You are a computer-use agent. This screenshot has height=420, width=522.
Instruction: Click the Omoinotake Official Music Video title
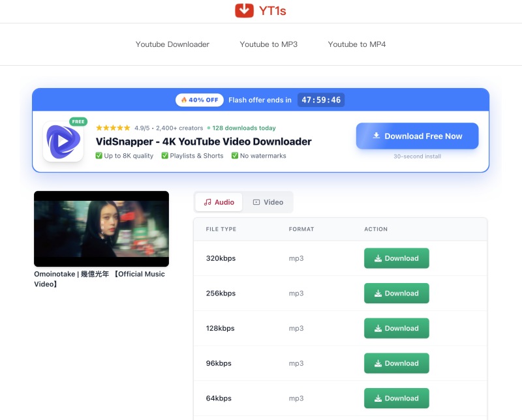click(x=100, y=279)
